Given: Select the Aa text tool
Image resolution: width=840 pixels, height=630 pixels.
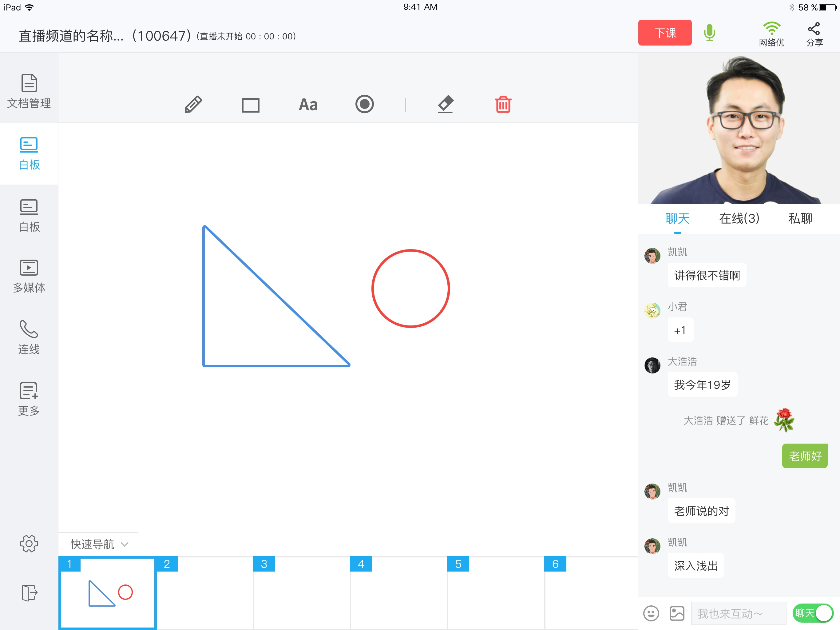Looking at the screenshot, I should 308,105.
